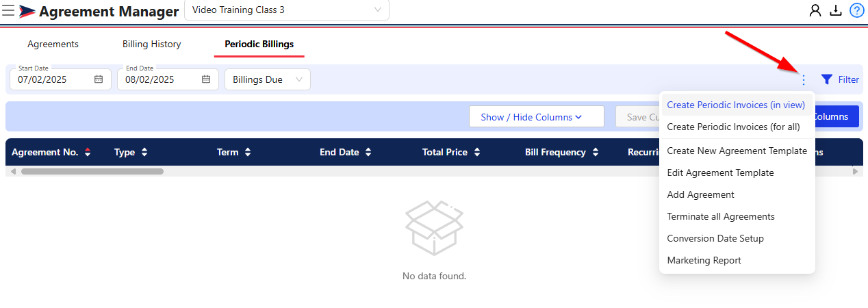This screenshot has width=868, height=308.
Task: Open the End Date calendar icon
Action: (x=206, y=79)
